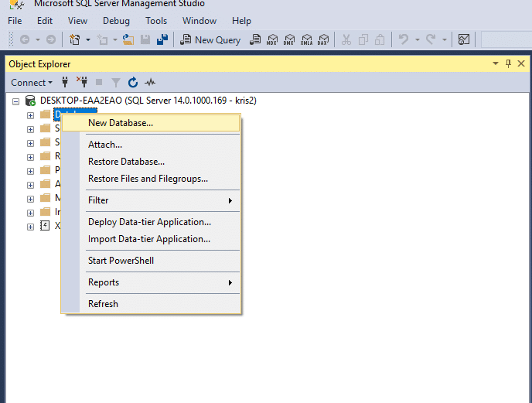Click the Save All icon
The image size is (532, 403).
(x=162, y=39)
